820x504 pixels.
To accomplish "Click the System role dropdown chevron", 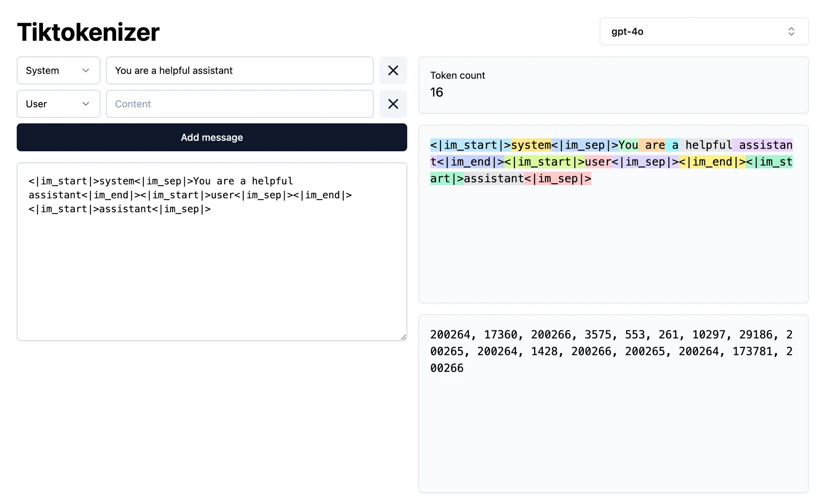I will pos(86,70).
